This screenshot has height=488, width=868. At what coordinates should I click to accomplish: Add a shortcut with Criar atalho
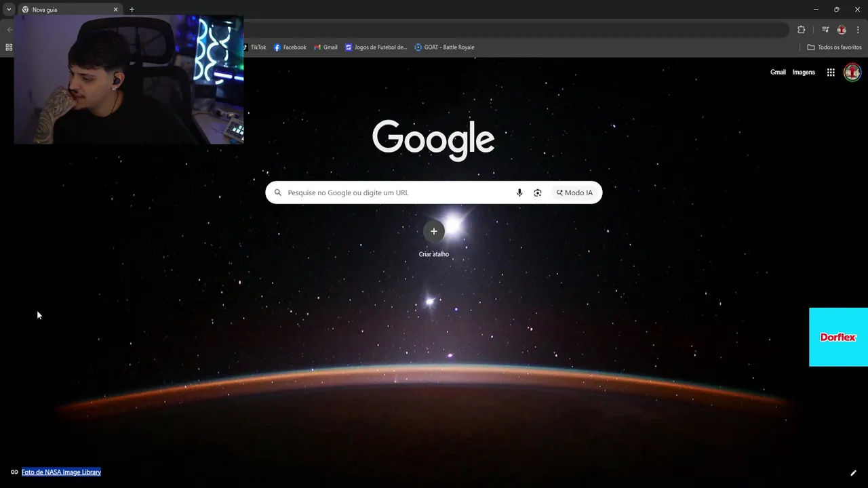[434, 239]
